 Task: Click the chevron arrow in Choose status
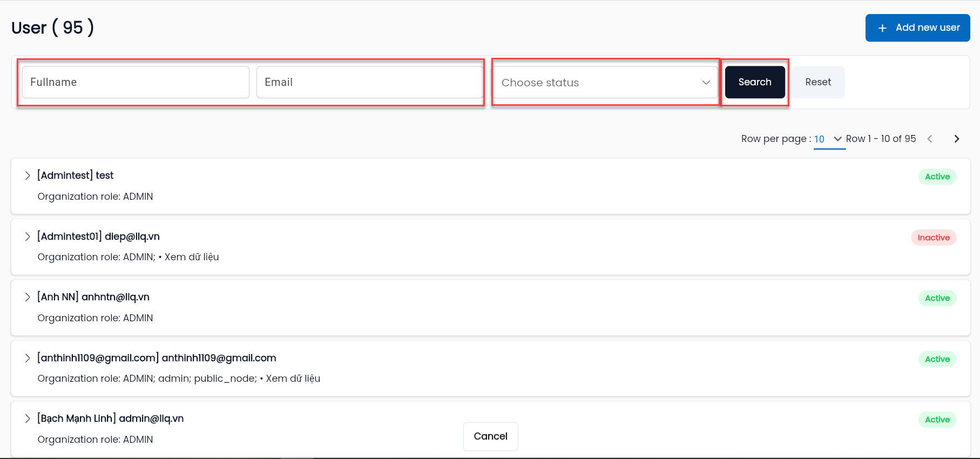point(706,83)
